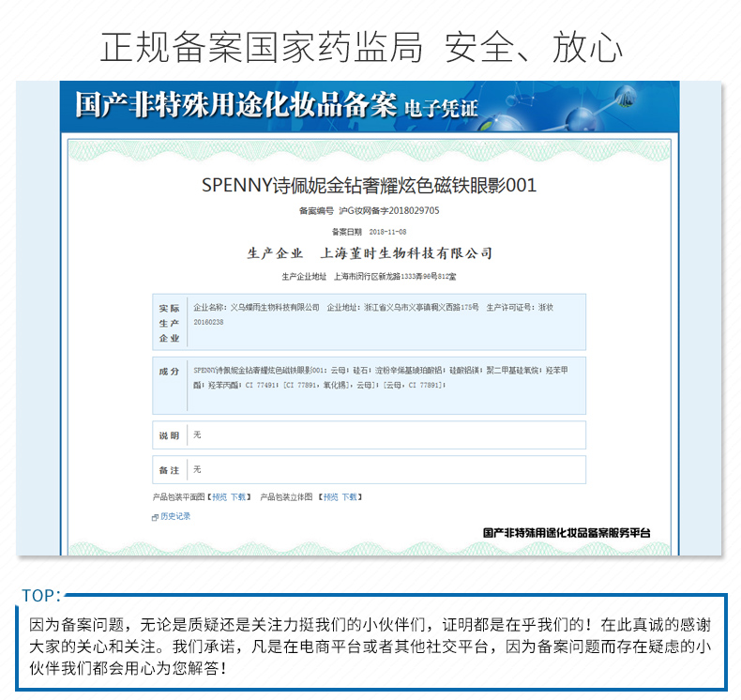
Task: Click the paragraph starting 因为备案问题
Action: point(370,647)
